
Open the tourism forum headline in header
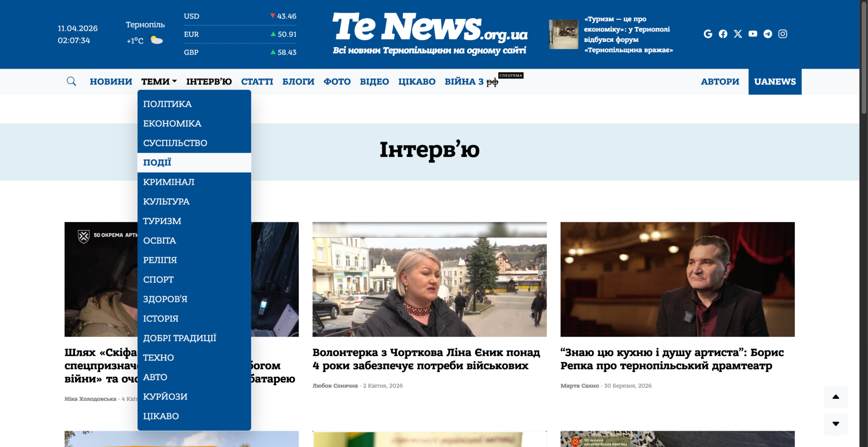[628, 34]
